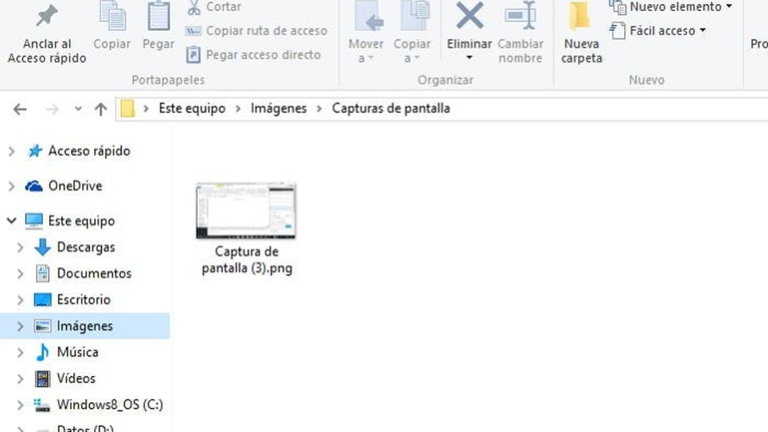Click the Pegar clipboard icon
The height and width of the screenshot is (432, 768).
click(158, 16)
